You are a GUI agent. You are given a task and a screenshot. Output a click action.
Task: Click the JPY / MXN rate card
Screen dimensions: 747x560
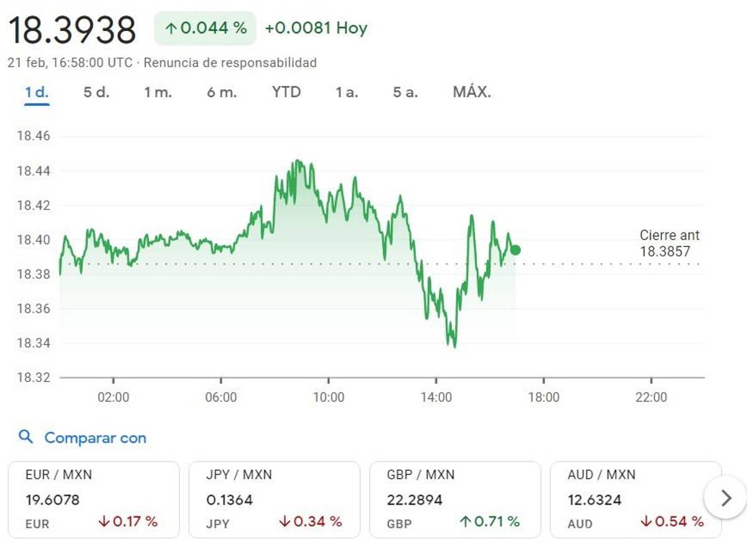pos(277,498)
